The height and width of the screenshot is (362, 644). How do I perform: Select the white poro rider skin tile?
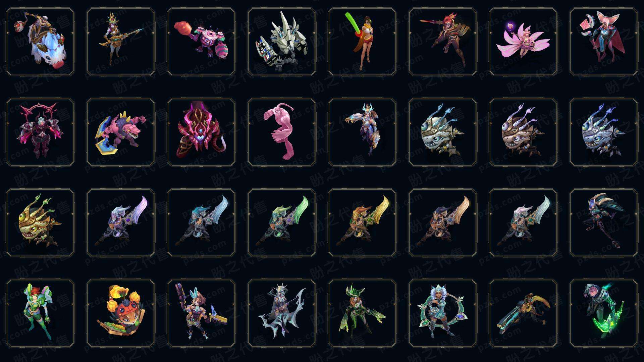[40, 42]
